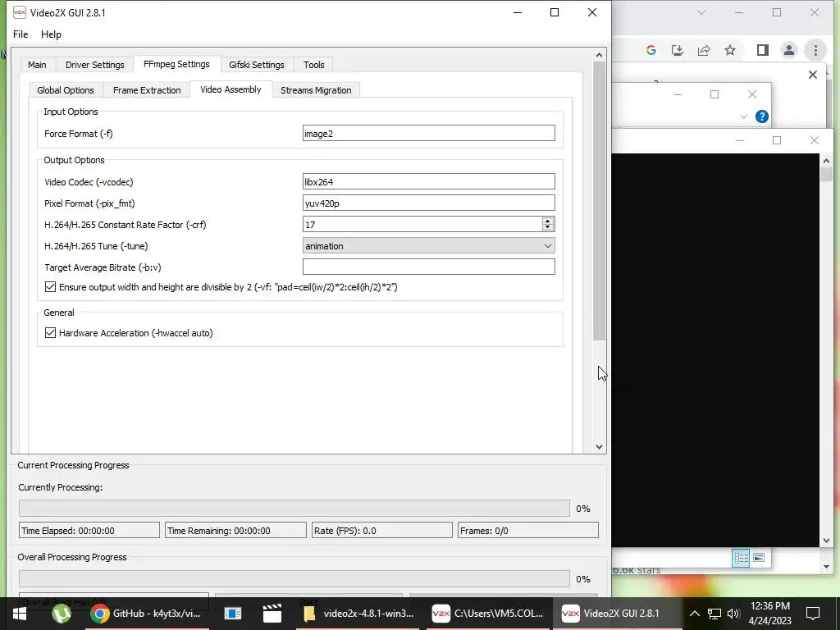Screen dimensions: 840x630
Task: Click the Google icon in Chrome toolbar
Action: click(x=651, y=50)
